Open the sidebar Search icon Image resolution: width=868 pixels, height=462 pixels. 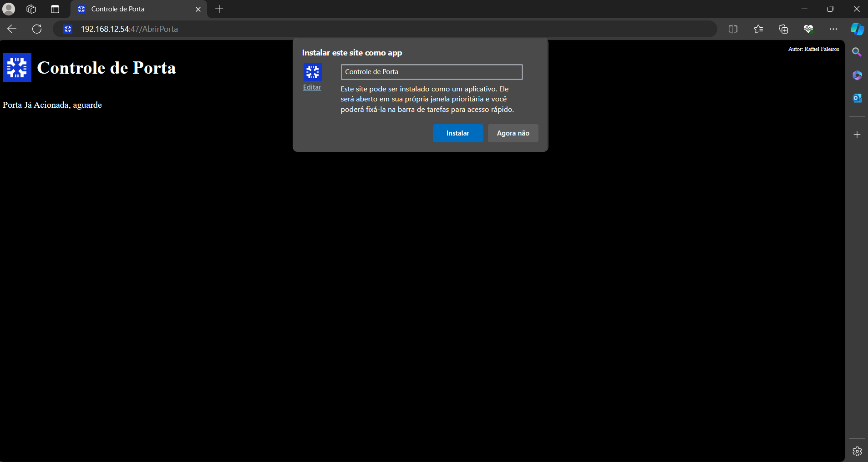coord(857,52)
